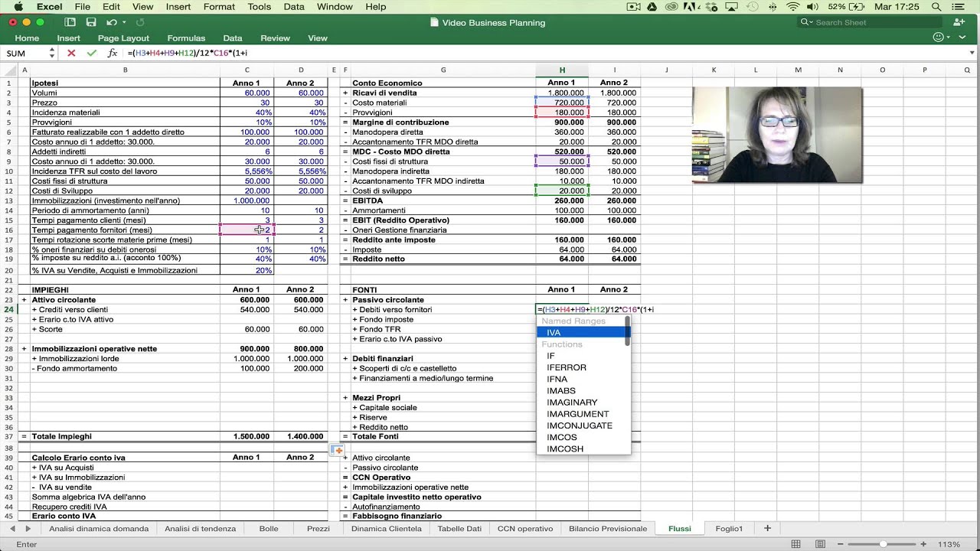
Task: Click the Bluetooth menu bar icon
Action: 772,7
